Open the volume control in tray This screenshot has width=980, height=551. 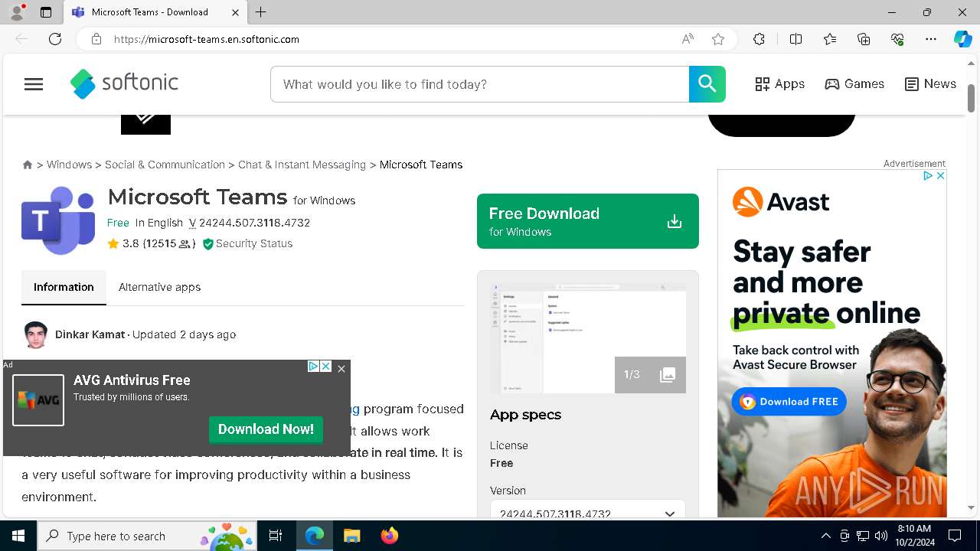point(881,536)
